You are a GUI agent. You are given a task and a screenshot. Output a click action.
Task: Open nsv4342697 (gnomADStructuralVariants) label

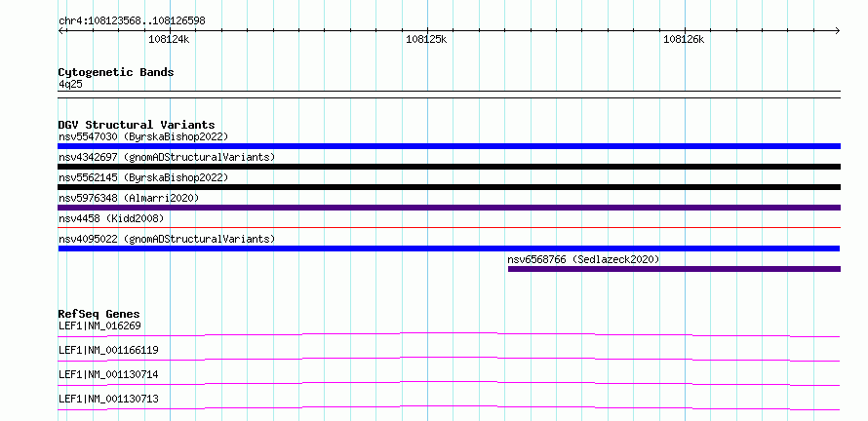tap(167, 157)
